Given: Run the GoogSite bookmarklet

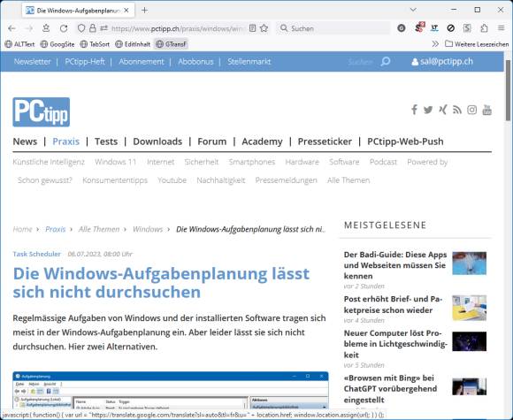Looking at the screenshot, I should [57, 44].
